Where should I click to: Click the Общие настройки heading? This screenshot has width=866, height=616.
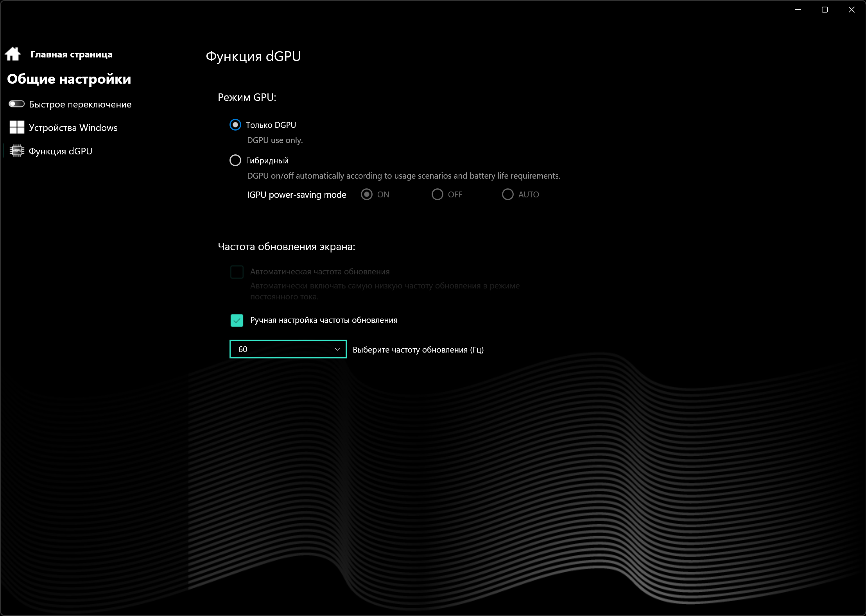69,79
